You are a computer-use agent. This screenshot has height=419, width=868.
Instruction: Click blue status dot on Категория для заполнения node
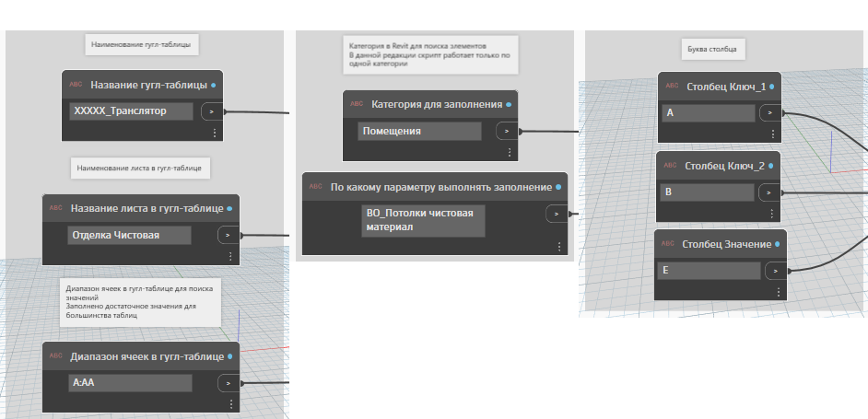pos(508,104)
